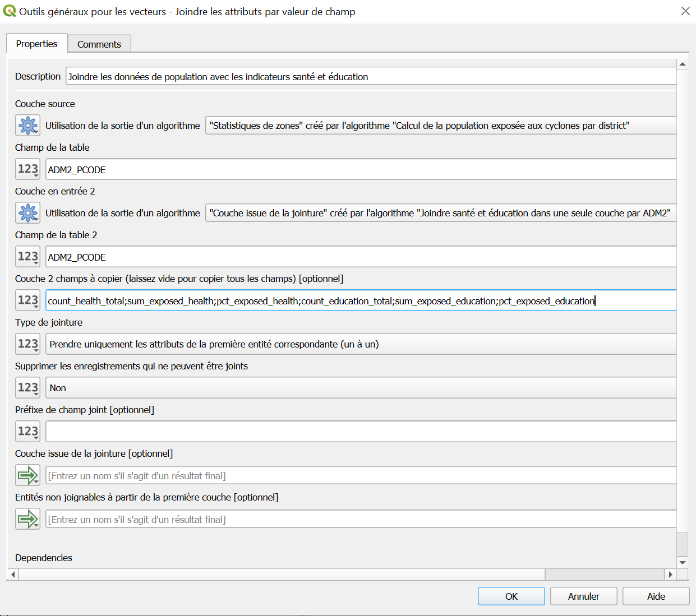Click the 123 icon for Type de jointure
Image resolution: width=696 pixels, height=616 pixels.
click(x=27, y=344)
